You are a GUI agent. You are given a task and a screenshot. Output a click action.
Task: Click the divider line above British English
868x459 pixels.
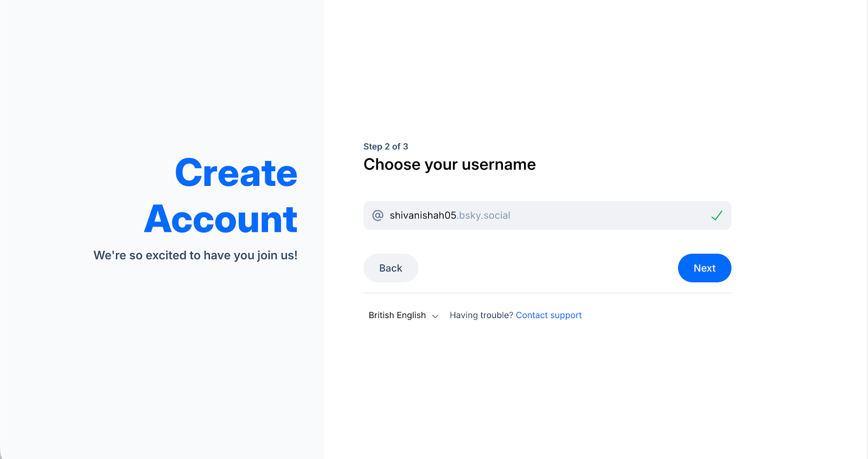click(547, 293)
